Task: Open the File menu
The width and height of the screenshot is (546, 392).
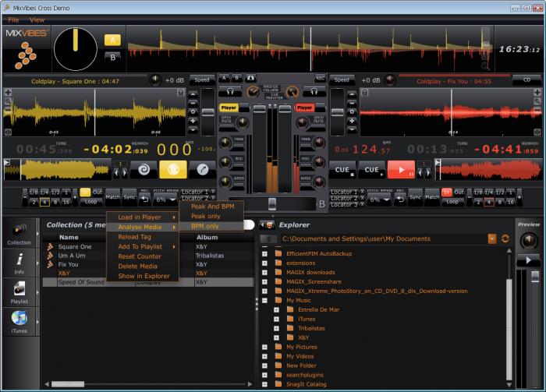Action: pos(13,19)
